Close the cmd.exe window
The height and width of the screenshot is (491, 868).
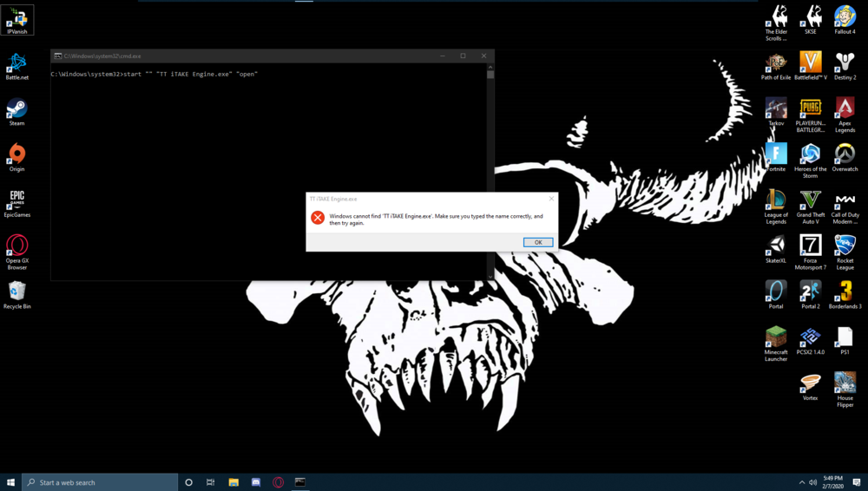[483, 56]
